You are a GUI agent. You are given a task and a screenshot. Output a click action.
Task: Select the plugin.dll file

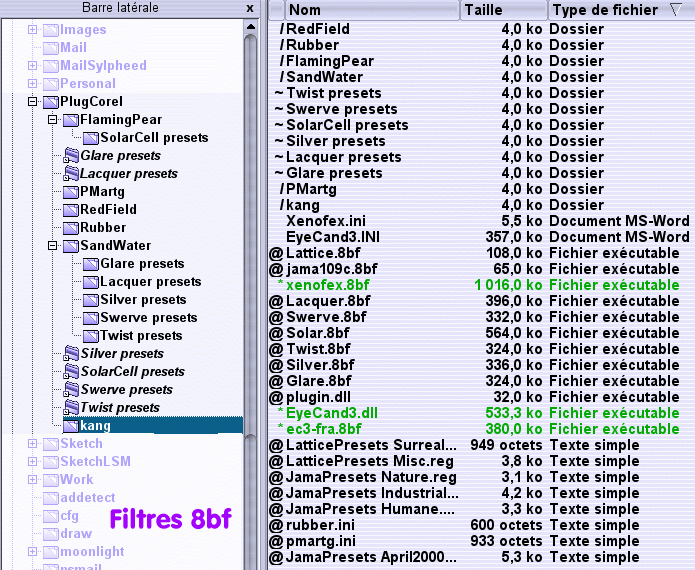click(481, 397)
